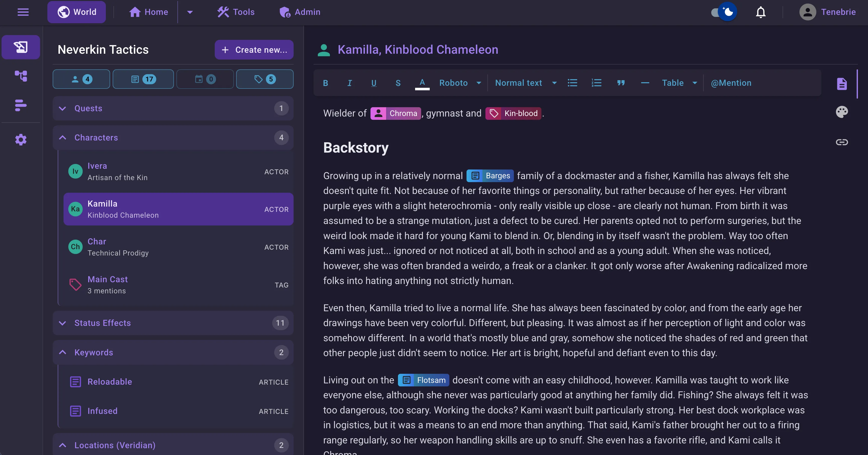Collapse the Locations (Veridian) section

coord(173,445)
